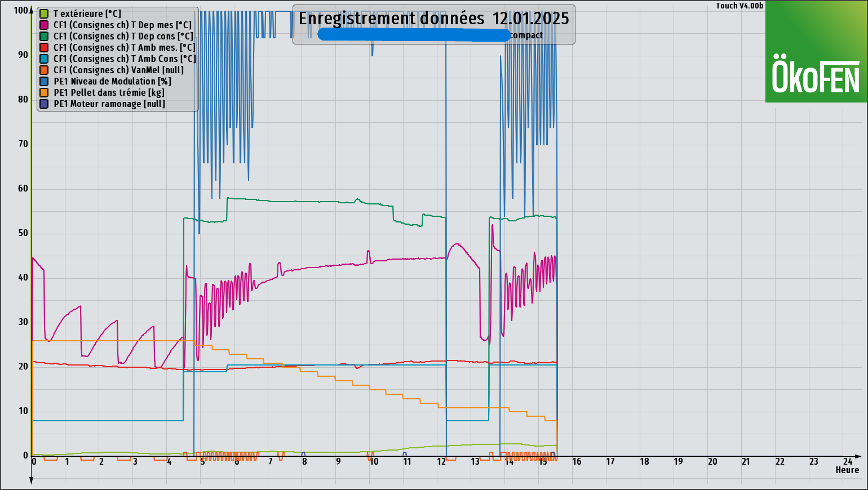The image size is (868, 490).
Task: Select the CF1 T Dep cons [°C] label
Action: pyautogui.click(x=123, y=36)
